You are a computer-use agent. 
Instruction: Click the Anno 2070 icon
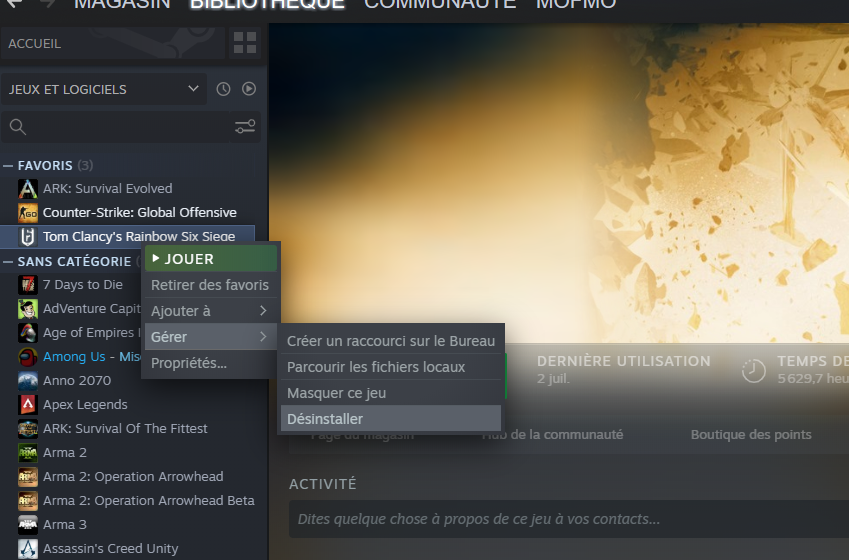(28, 381)
